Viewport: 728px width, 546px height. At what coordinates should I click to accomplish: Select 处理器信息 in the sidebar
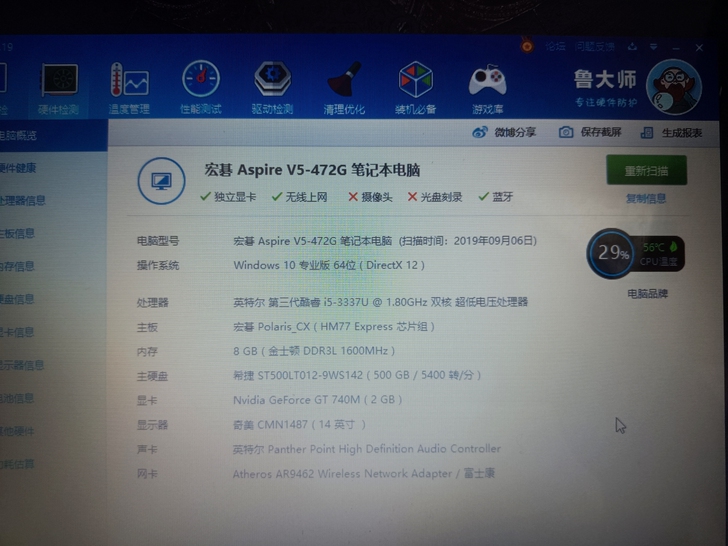point(22,201)
